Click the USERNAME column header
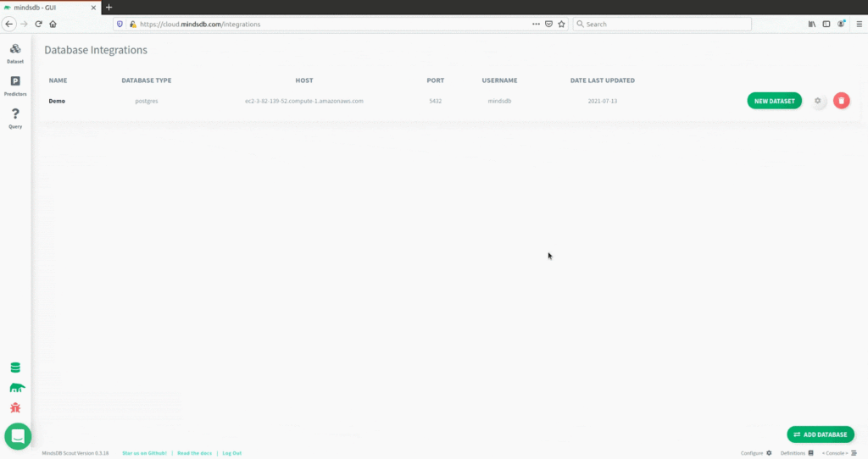868x459 pixels. [499, 80]
